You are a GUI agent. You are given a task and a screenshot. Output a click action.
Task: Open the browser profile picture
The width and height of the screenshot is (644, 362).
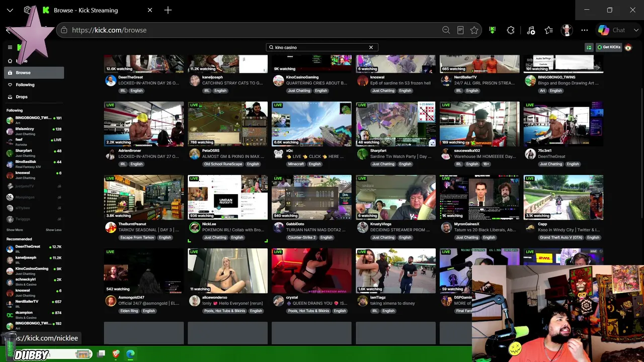click(x=567, y=30)
